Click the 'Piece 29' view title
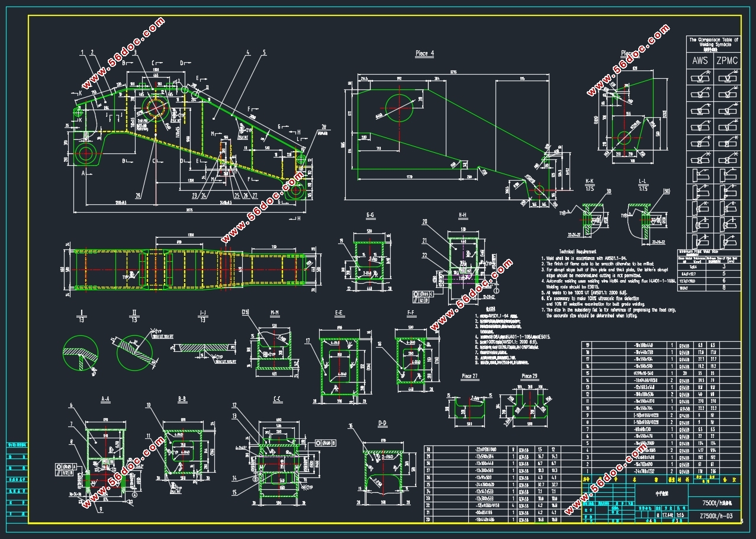Image resolution: width=756 pixels, height=539 pixels. click(529, 376)
